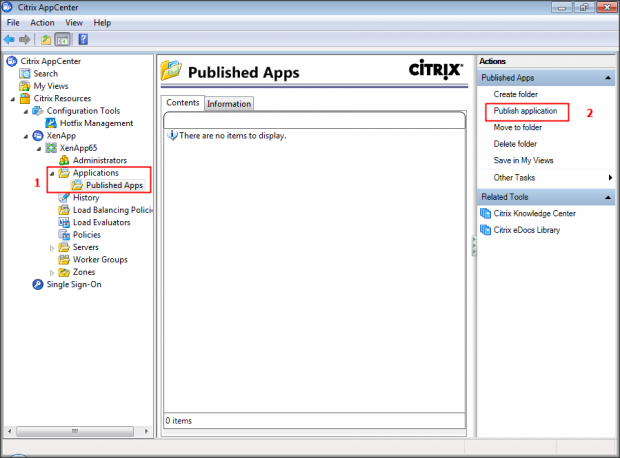620x458 pixels.
Task: Click the My Views node icon
Action: (x=25, y=86)
